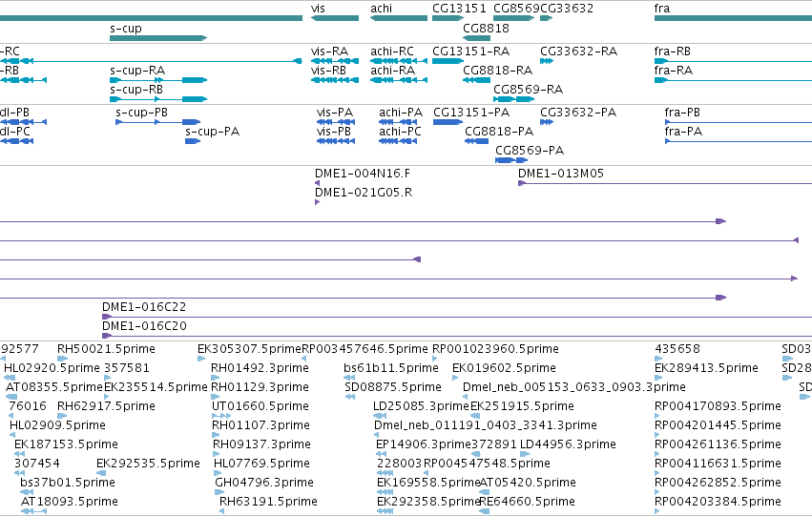Image resolution: width=812 pixels, height=516 pixels.
Task: Select CG33632-PA protein label
Action: click(578, 113)
